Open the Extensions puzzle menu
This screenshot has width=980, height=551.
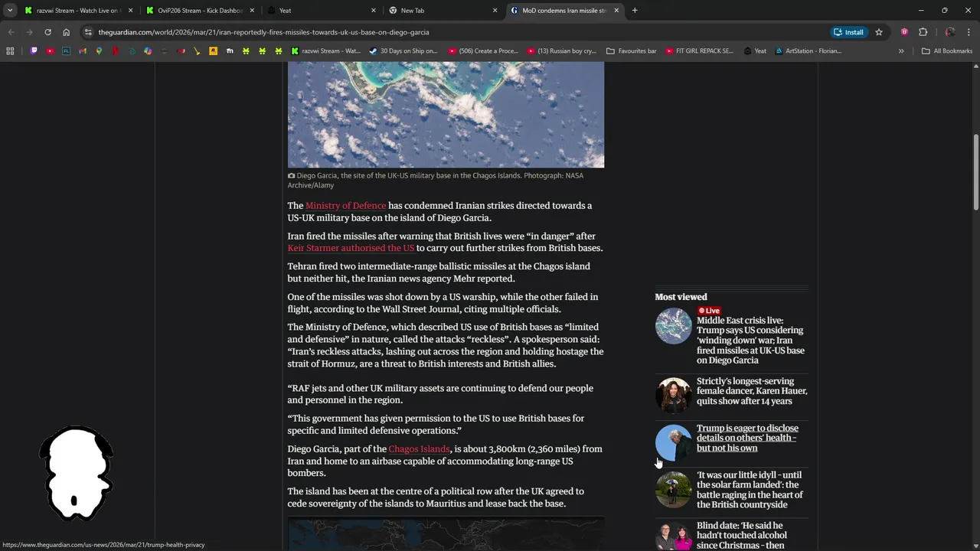pos(923,32)
